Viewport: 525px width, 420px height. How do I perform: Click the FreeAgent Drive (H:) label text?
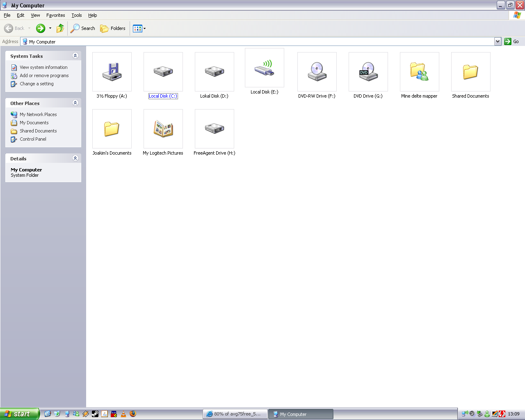[215, 153]
